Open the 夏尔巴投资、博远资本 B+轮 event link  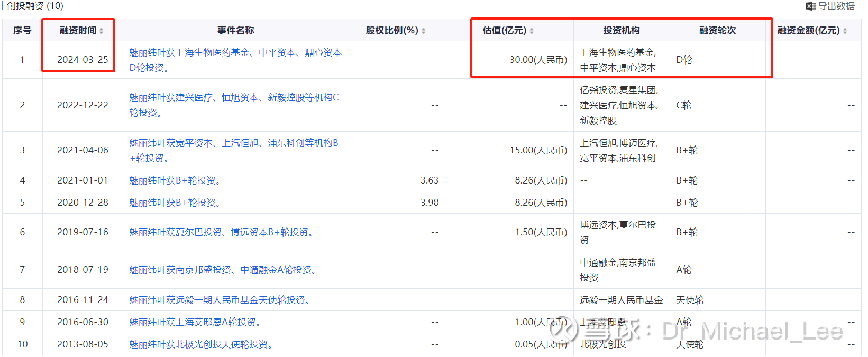tap(223, 232)
